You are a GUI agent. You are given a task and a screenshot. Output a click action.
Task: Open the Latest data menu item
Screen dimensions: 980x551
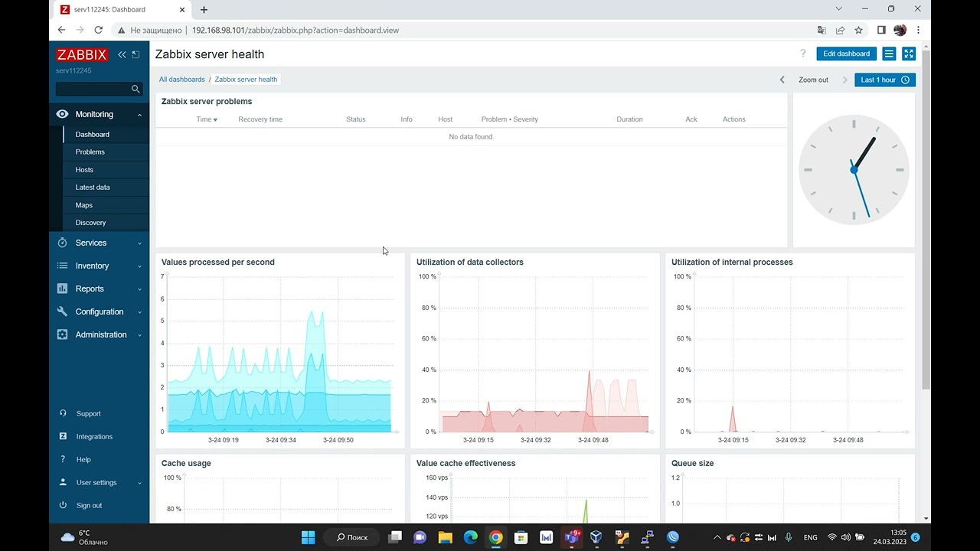[106, 187]
